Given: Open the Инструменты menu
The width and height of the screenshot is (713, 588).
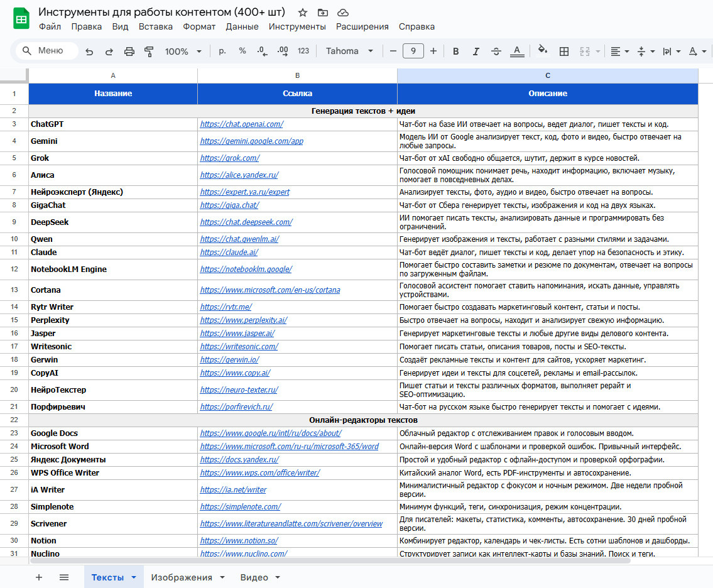Looking at the screenshot, I should pos(297,27).
